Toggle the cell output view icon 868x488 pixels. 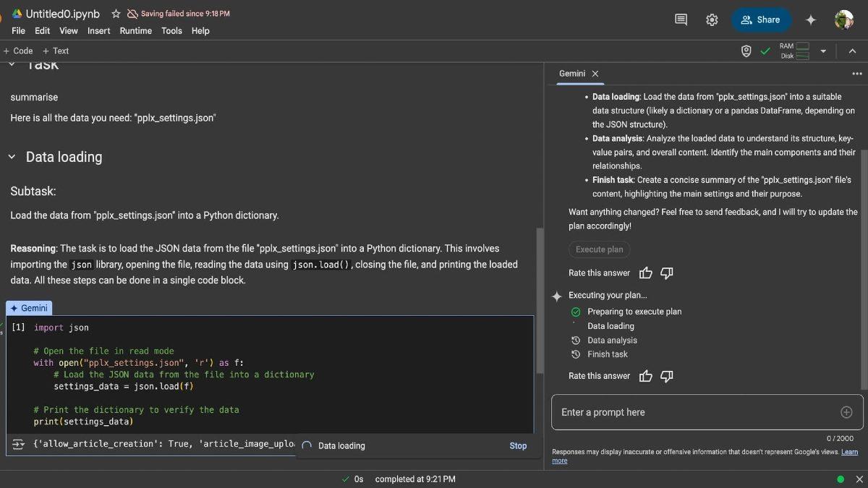point(18,444)
